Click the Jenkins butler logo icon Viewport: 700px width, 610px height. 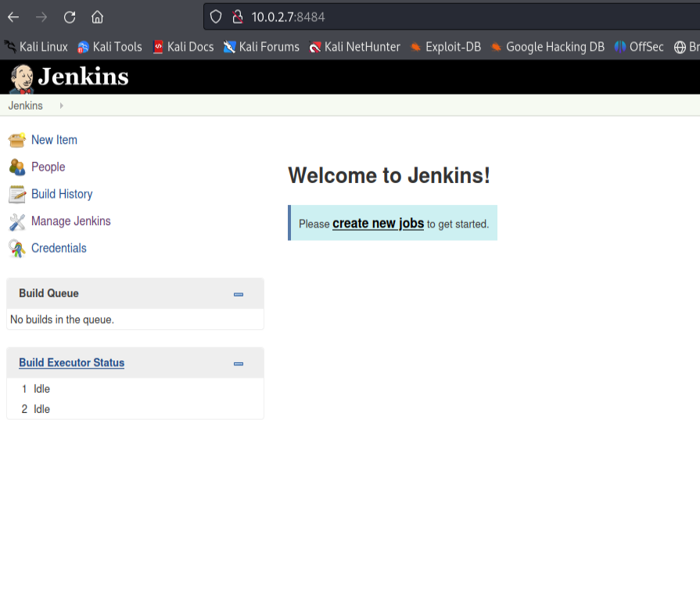coord(21,78)
